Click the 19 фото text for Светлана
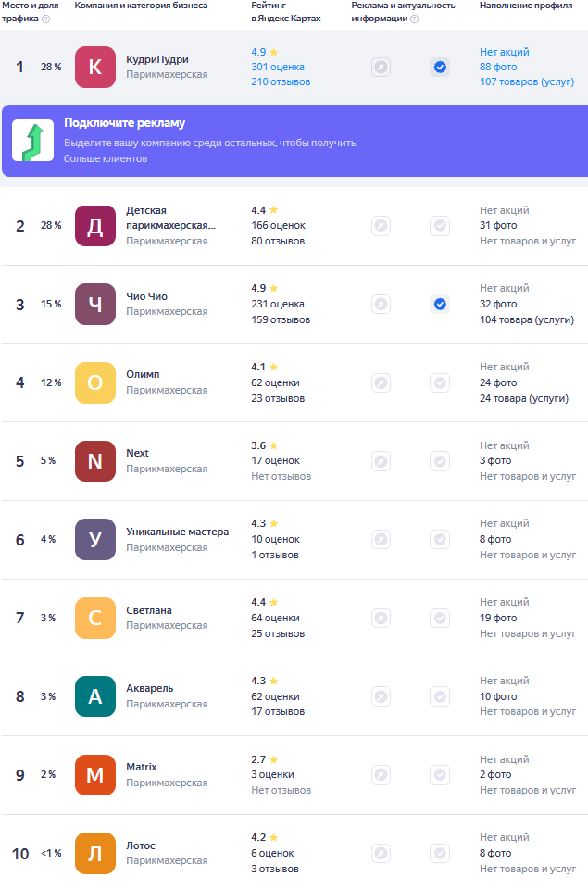This screenshot has height=889, width=588. [x=498, y=618]
